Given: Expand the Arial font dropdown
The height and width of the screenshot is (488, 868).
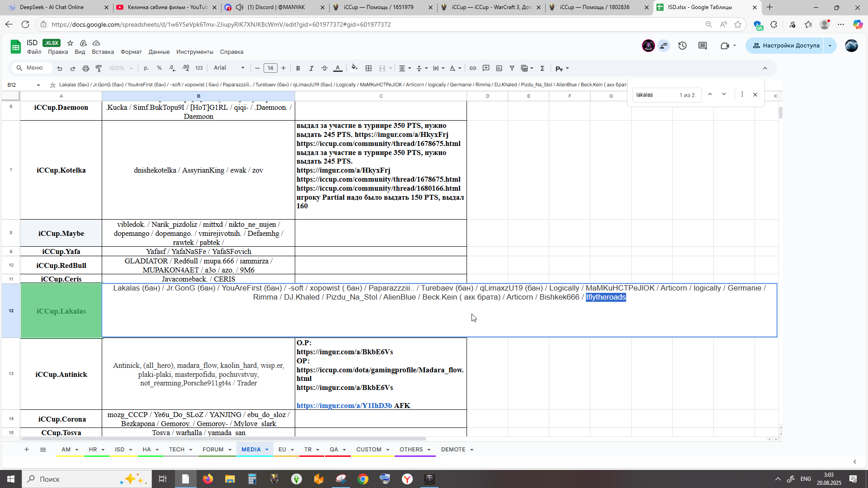Looking at the screenshot, I should (229, 68).
